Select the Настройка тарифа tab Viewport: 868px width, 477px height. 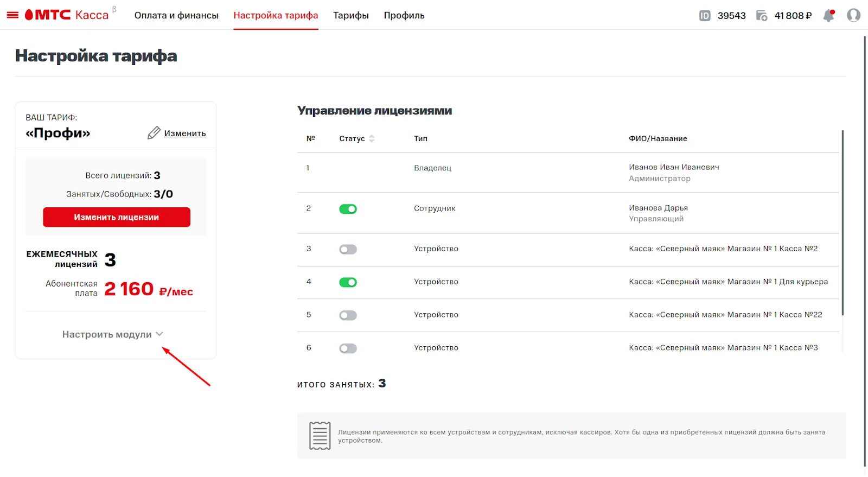(276, 15)
